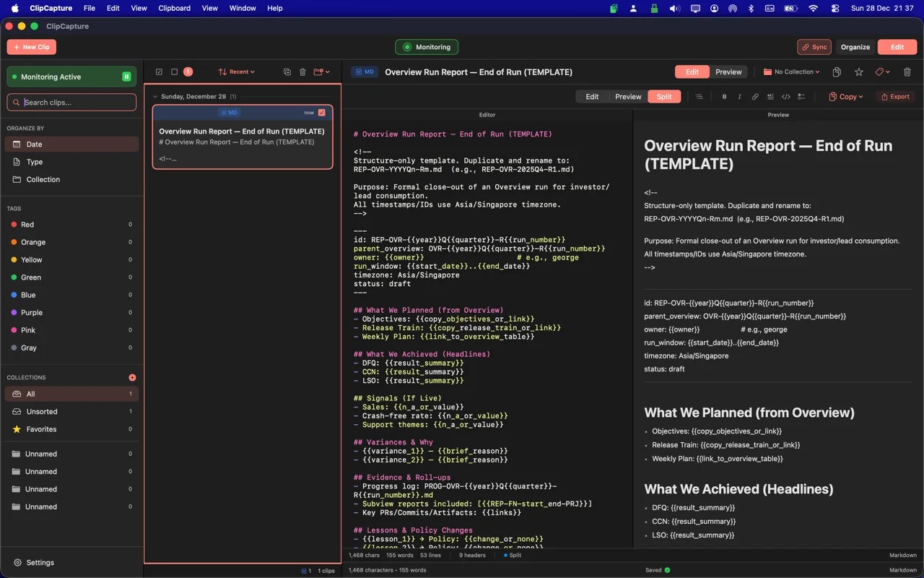Switch to the Preview tab in the editor

click(x=628, y=96)
